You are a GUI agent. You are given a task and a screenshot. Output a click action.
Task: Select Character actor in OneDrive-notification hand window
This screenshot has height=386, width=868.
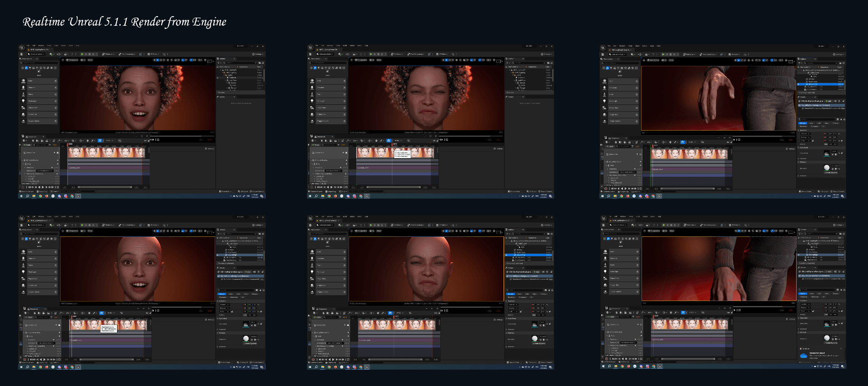click(x=621, y=259)
